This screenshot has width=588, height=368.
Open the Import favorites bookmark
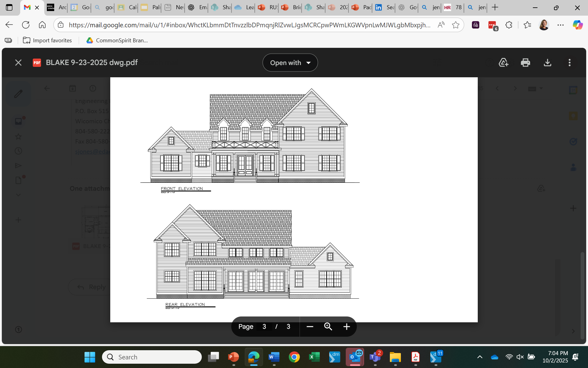(47, 40)
